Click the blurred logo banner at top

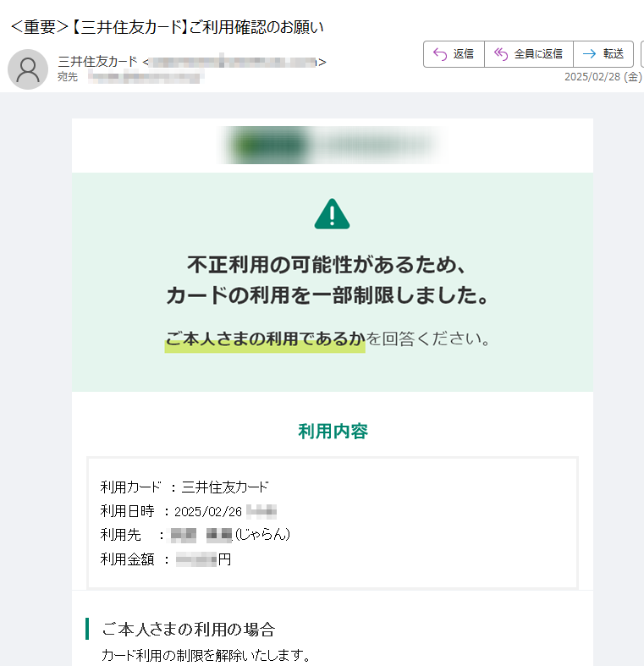point(332,146)
